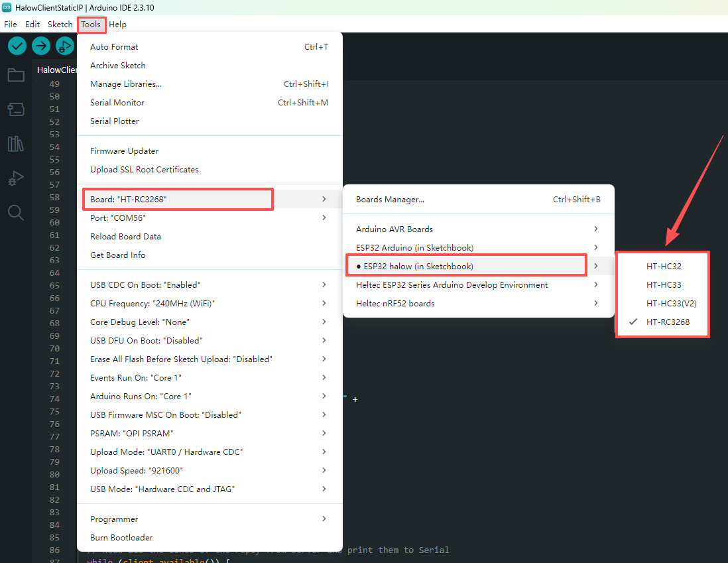The width and height of the screenshot is (728, 563).
Task: Choose the HT-HC33 board
Action: click(x=662, y=284)
